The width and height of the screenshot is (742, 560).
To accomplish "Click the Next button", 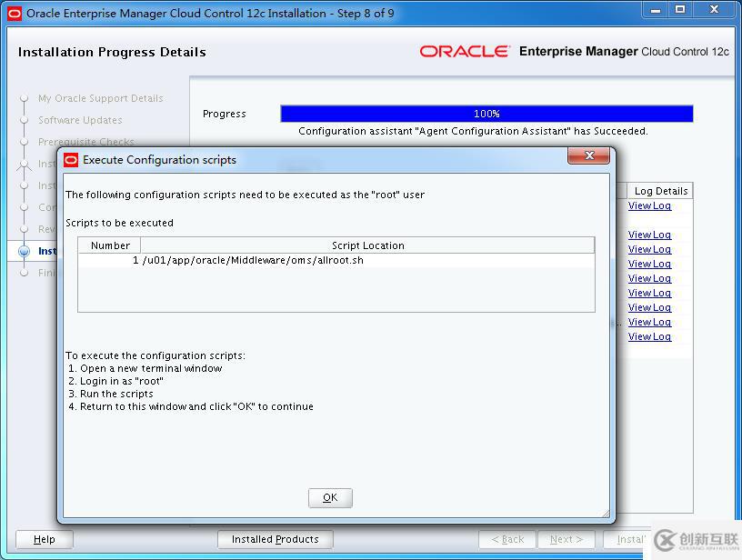I will [566, 539].
